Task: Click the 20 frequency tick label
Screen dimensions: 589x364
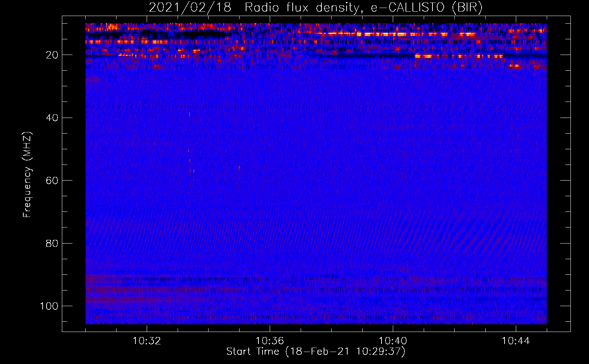Action: pyautogui.click(x=52, y=55)
